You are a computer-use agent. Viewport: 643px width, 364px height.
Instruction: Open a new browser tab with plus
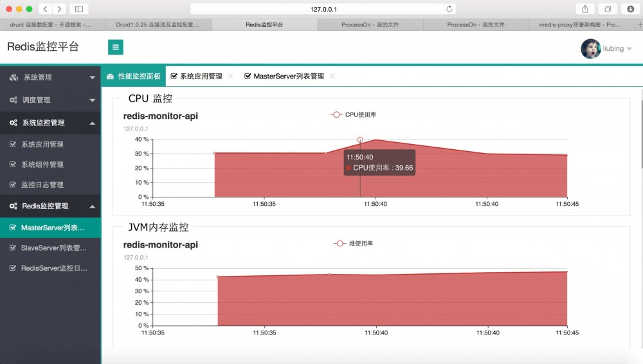click(x=639, y=24)
